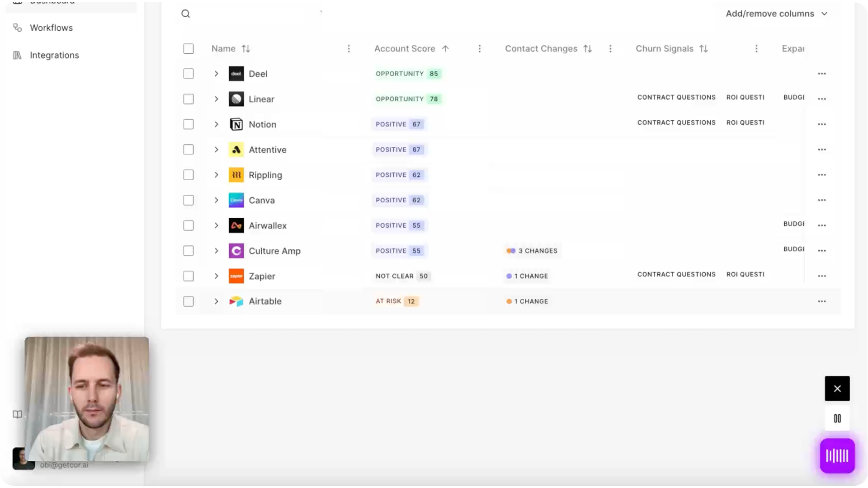Screen dimensions: 868x488
Task: Click the Canva company logo
Action: [236, 200]
